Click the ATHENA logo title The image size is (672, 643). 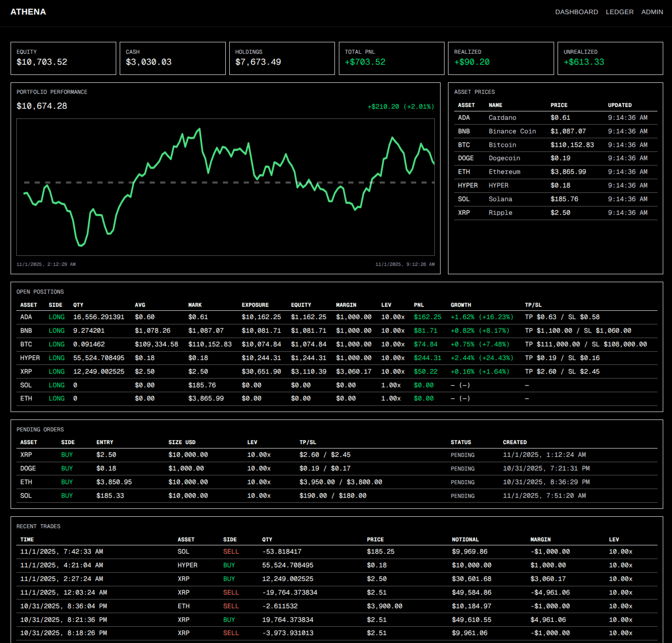28,12
